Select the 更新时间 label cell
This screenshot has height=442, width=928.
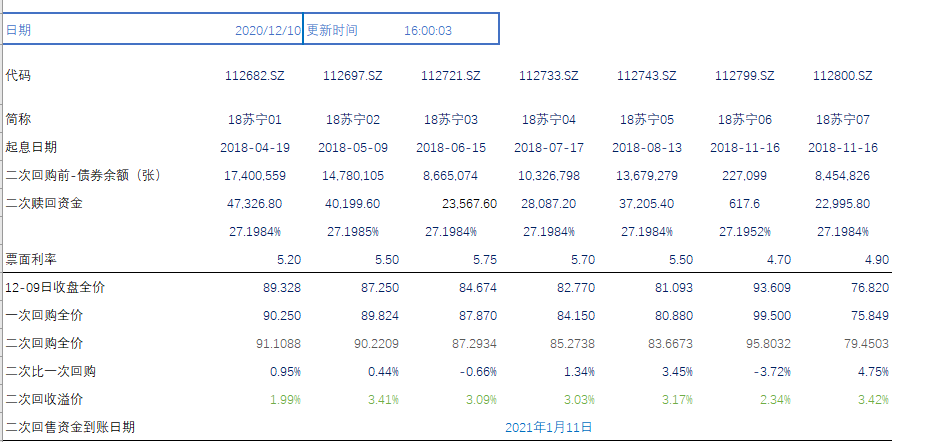pyautogui.click(x=332, y=30)
